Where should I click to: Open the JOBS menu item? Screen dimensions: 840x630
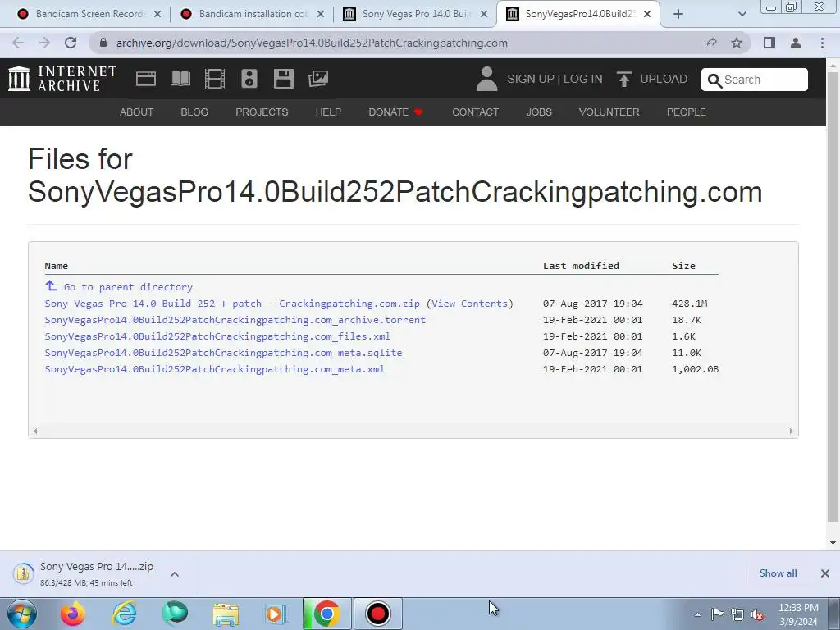(539, 112)
